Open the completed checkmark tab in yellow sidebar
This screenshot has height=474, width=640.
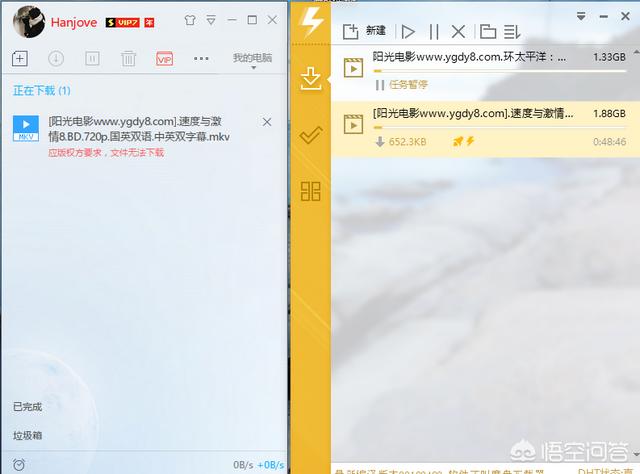(311, 135)
